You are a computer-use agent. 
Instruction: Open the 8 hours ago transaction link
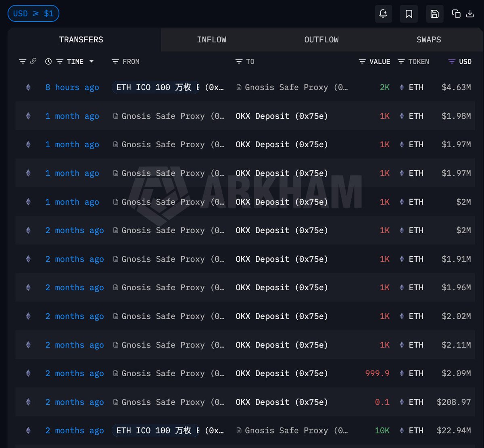tap(72, 87)
